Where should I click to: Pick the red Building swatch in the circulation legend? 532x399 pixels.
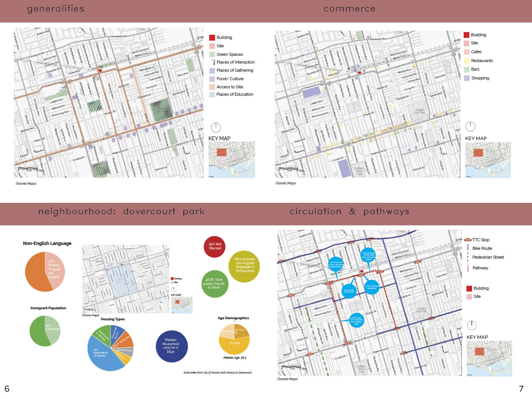pyautogui.click(x=469, y=288)
